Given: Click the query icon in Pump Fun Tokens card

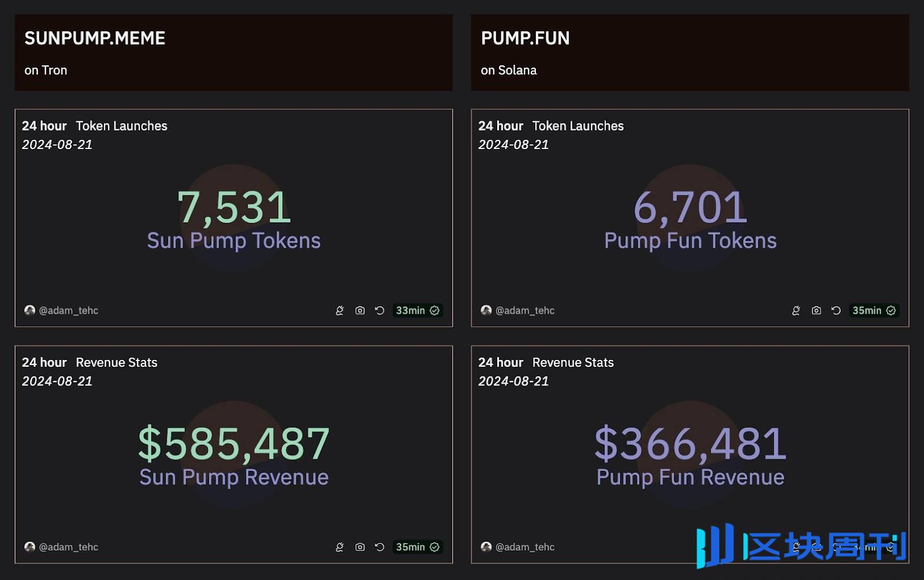Looking at the screenshot, I should coord(796,310).
